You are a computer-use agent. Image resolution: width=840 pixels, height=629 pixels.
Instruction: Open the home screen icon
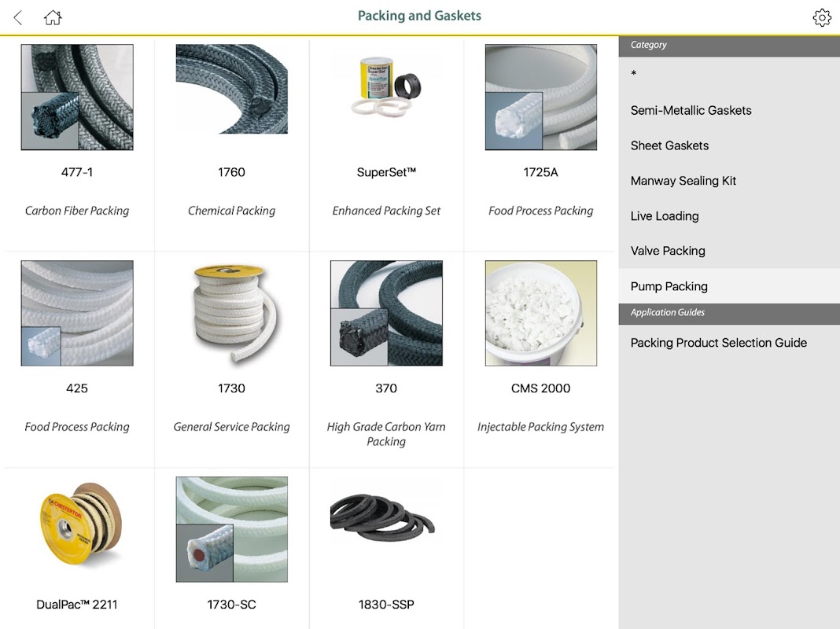[x=53, y=17]
